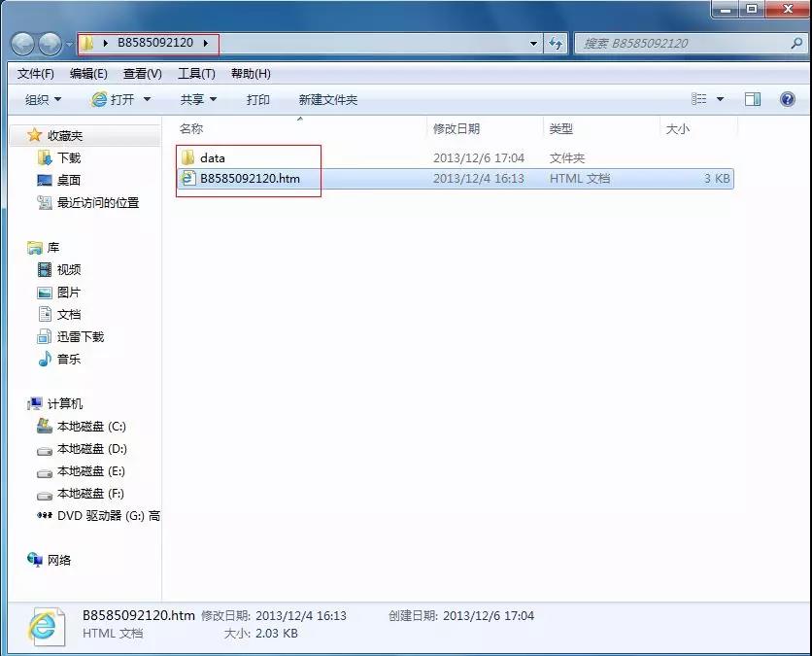Open the 编辑(E) menu
The width and height of the screenshot is (812, 656).
[x=88, y=74]
